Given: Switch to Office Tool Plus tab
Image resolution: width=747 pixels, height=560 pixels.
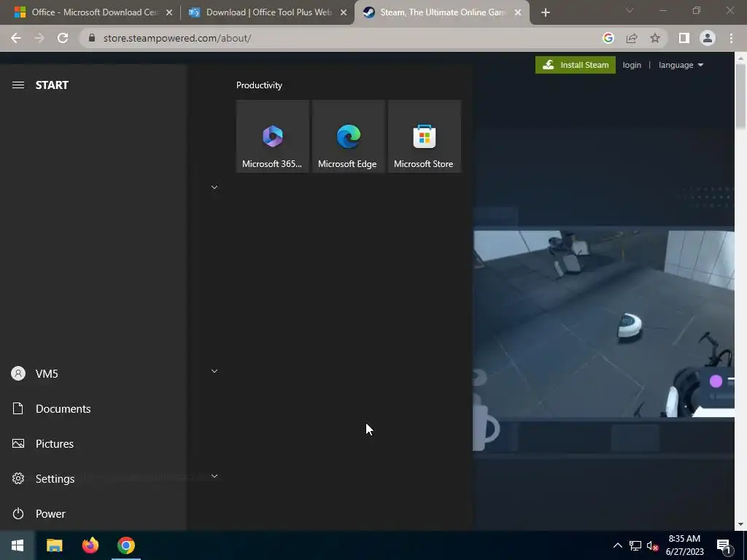Looking at the screenshot, I should [268, 12].
